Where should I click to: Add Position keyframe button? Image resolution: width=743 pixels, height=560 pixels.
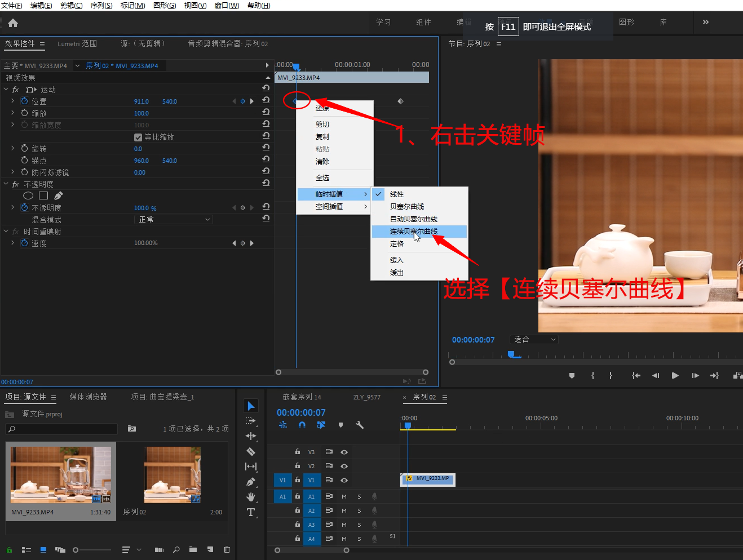click(243, 101)
